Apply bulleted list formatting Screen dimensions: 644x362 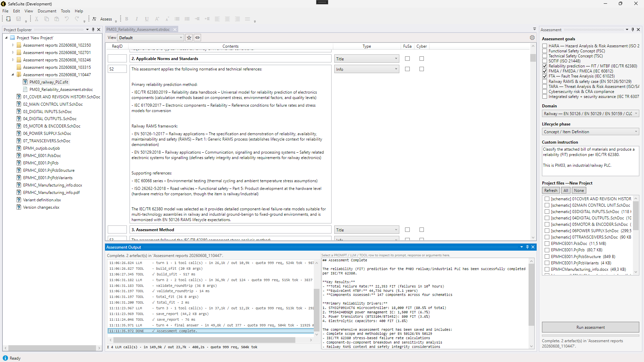click(x=177, y=19)
